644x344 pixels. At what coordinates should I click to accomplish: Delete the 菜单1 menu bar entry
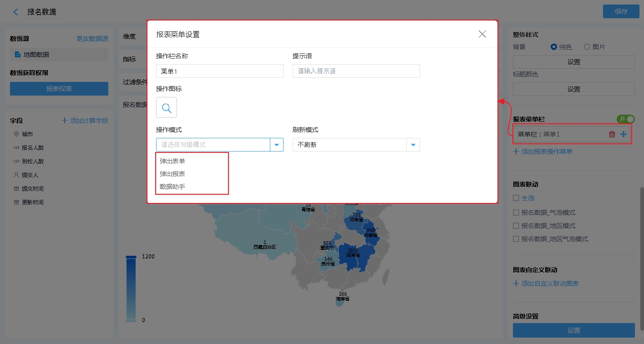tap(612, 134)
